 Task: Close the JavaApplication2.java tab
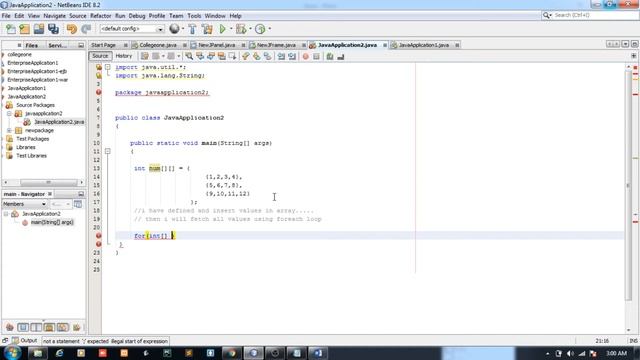[384, 45]
